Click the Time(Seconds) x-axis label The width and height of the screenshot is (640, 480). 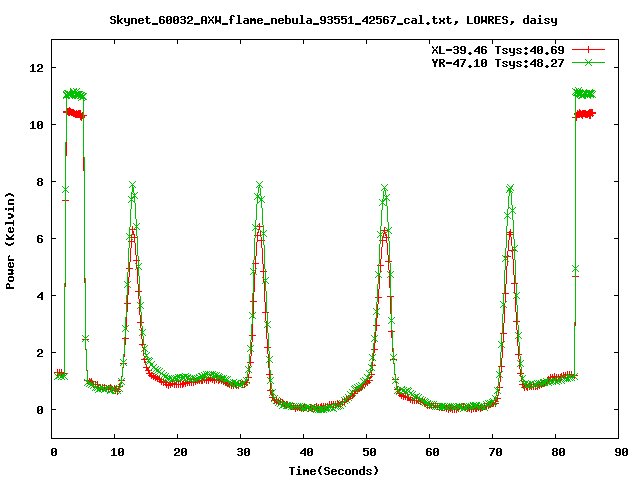[333, 471]
